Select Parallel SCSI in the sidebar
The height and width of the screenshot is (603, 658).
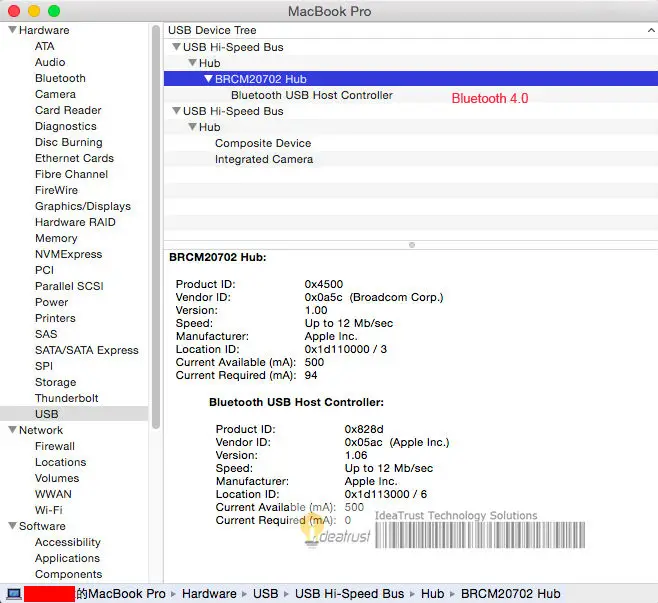(x=69, y=286)
